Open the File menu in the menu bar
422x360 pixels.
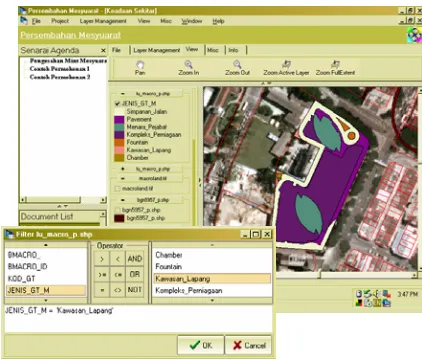[x=36, y=21]
